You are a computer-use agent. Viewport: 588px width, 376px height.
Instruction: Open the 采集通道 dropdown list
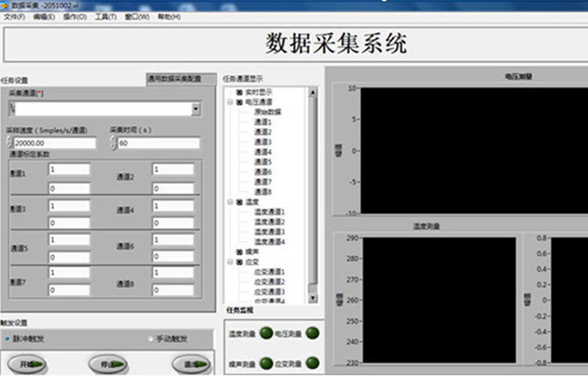[x=195, y=109]
